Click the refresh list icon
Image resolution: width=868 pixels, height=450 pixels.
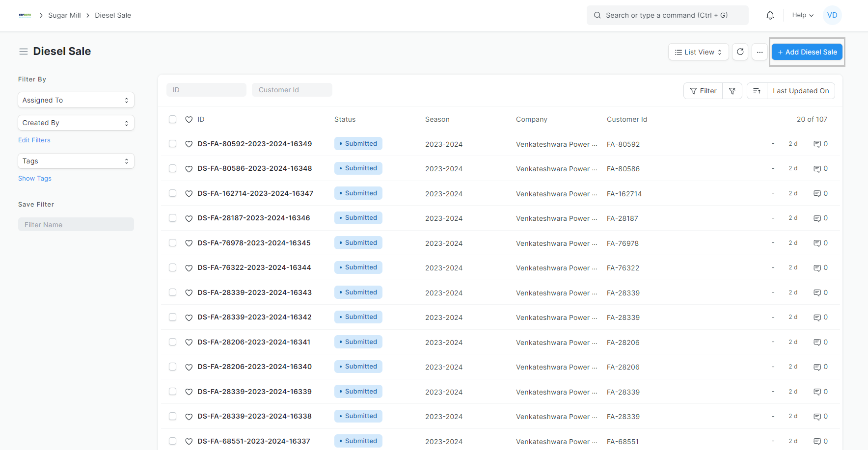(x=740, y=52)
